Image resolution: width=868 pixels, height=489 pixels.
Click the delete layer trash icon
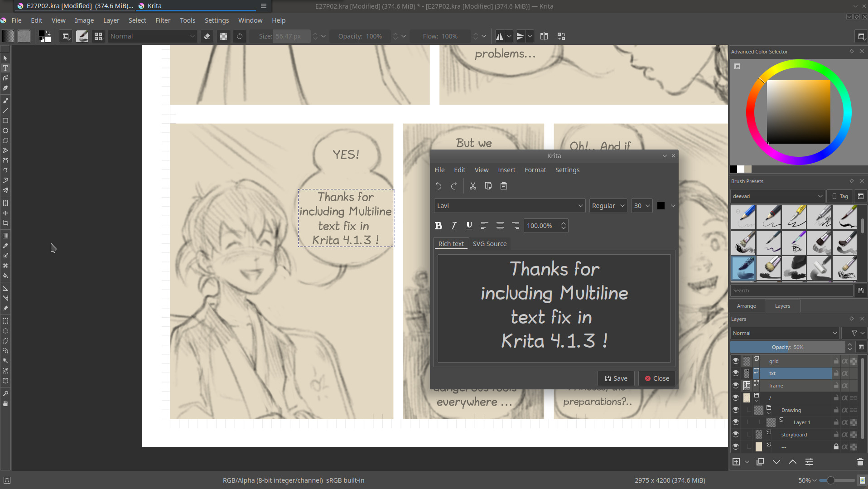point(860,462)
